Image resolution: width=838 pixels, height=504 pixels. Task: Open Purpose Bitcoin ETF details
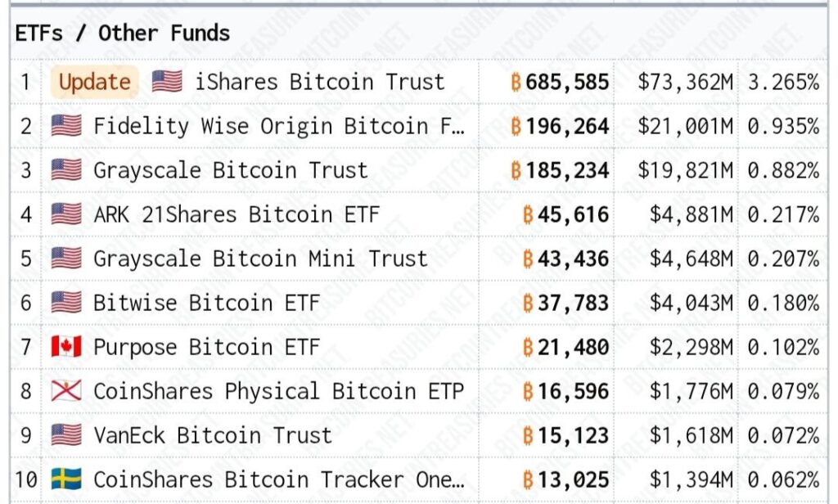[206, 347]
